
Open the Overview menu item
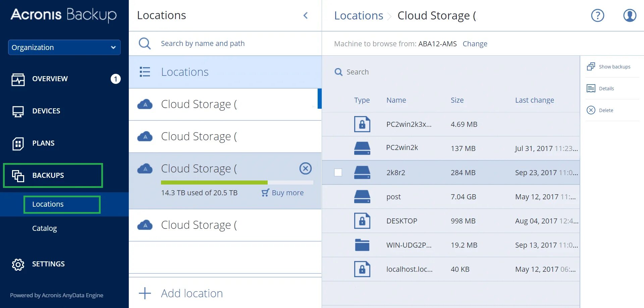pyautogui.click(x=50, y=79)
